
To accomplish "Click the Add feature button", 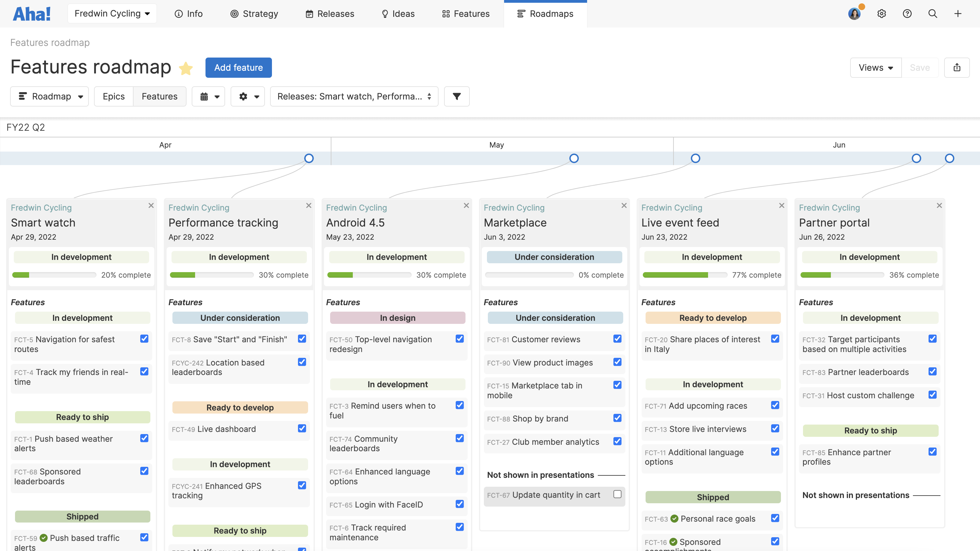I will (x=238, y=67).
